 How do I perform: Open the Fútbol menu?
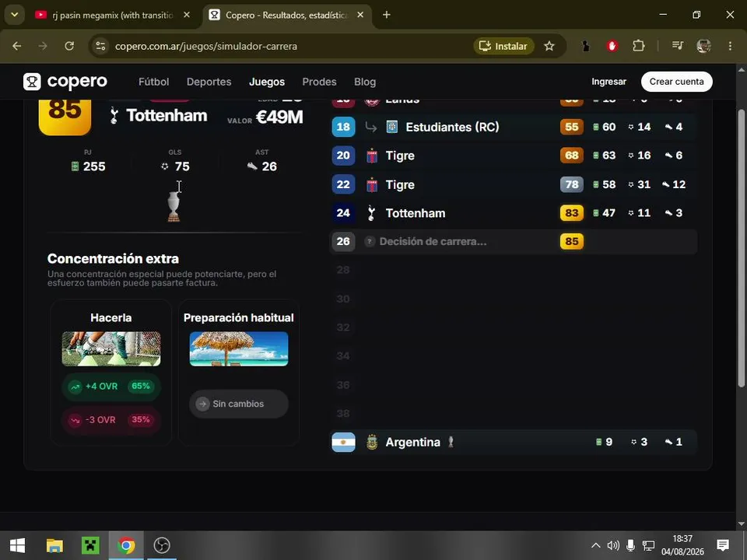click(x=153, y=82)
